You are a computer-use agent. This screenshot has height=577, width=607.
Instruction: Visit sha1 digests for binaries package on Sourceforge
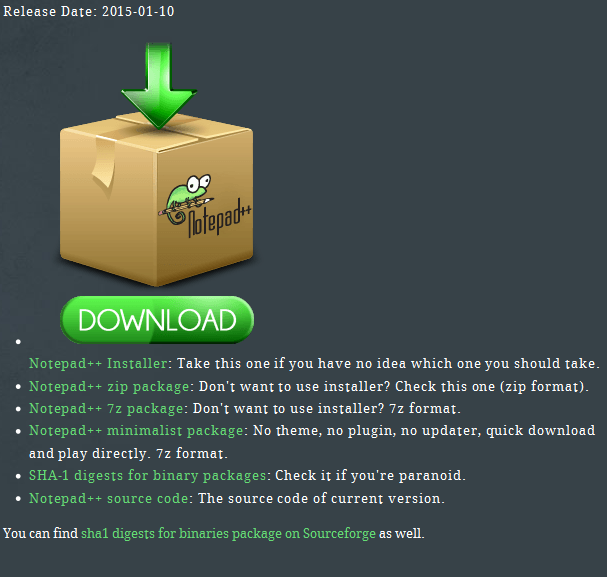pos(228,534)
